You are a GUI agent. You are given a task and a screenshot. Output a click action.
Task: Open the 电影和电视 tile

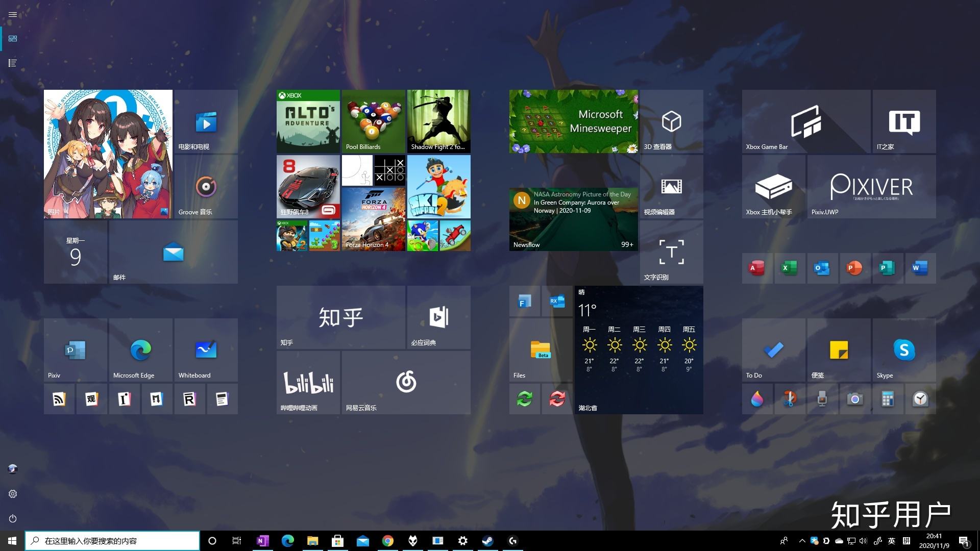[x=206, y=121]
